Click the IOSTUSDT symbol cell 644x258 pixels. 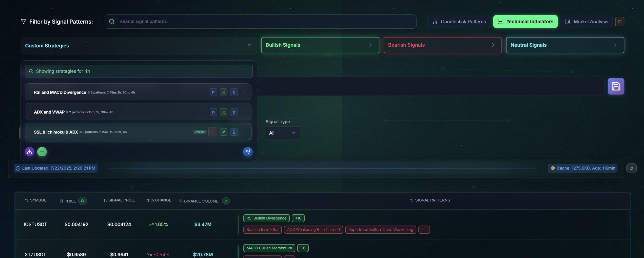click(x=35, y=225)
